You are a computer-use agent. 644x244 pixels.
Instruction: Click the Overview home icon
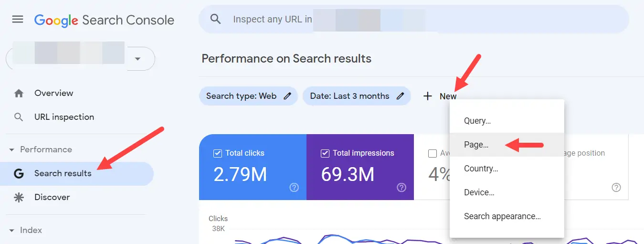(19, 94)
